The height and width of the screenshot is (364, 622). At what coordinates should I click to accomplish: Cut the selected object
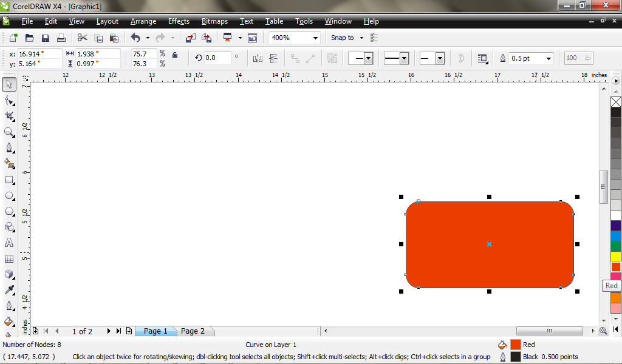tap(82, 38)
